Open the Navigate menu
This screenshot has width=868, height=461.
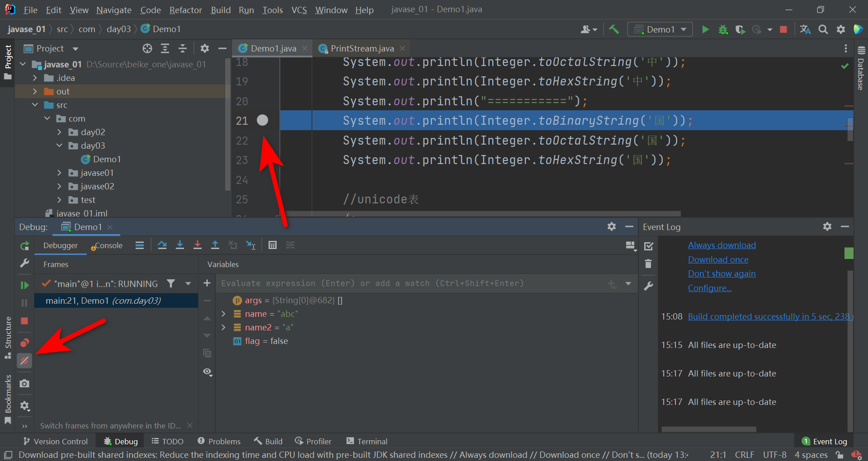pos(114,10)
